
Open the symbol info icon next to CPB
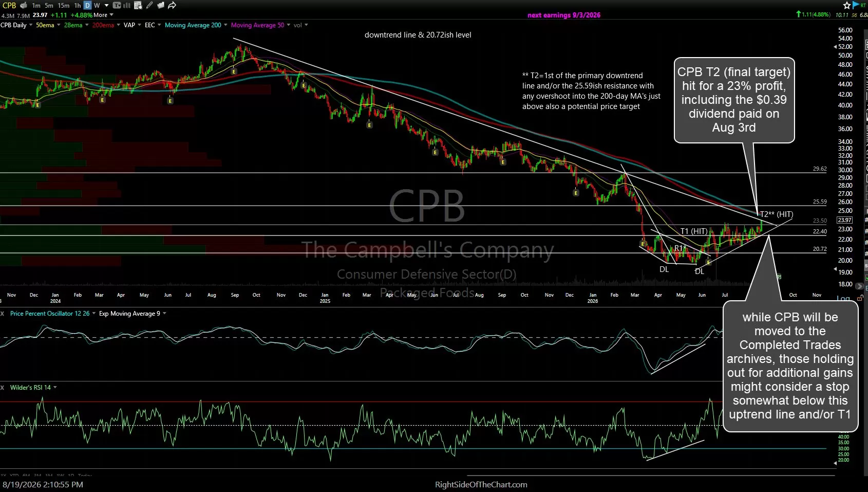tap(24, 5)
